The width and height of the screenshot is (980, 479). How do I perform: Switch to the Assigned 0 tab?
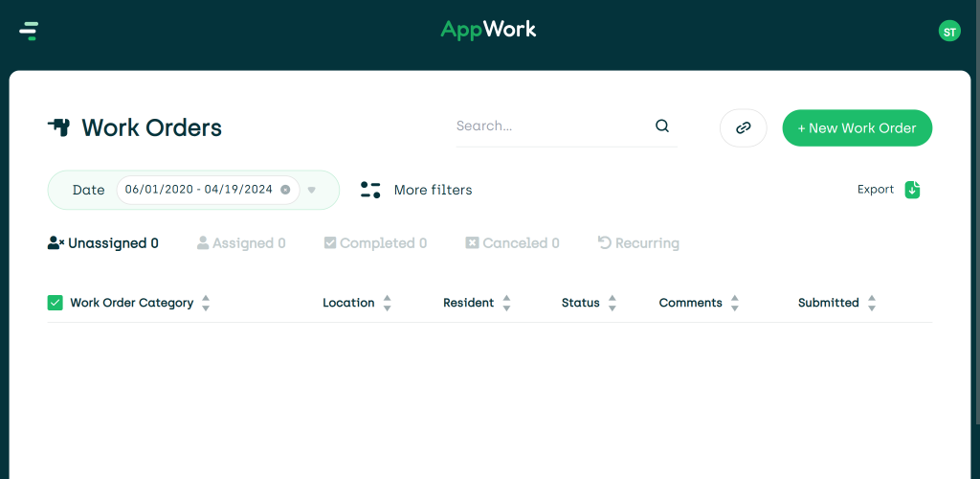click(241, 243)
